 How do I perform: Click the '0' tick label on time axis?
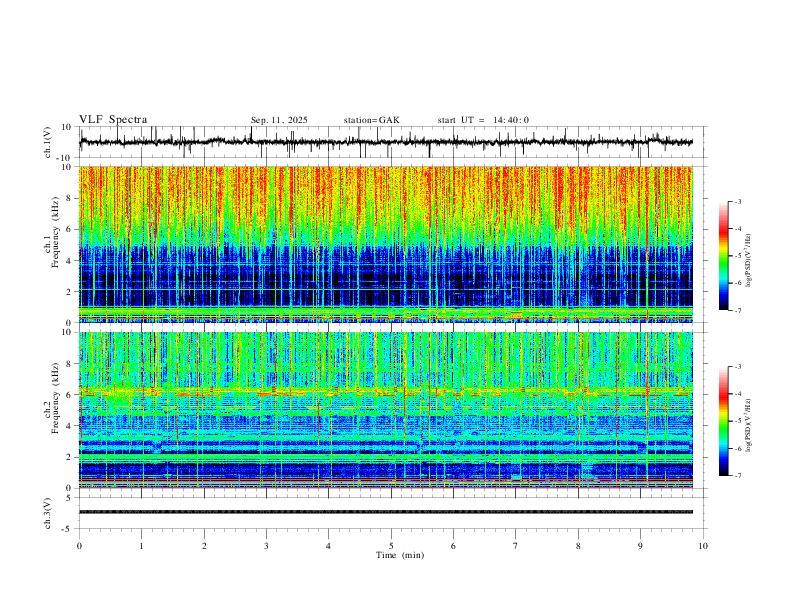[x=79, y=546]
